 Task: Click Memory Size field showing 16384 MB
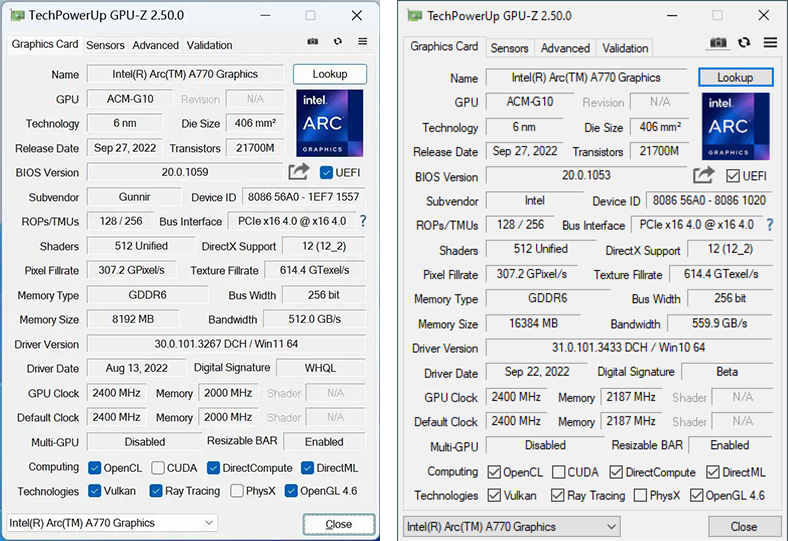point(533,323)
